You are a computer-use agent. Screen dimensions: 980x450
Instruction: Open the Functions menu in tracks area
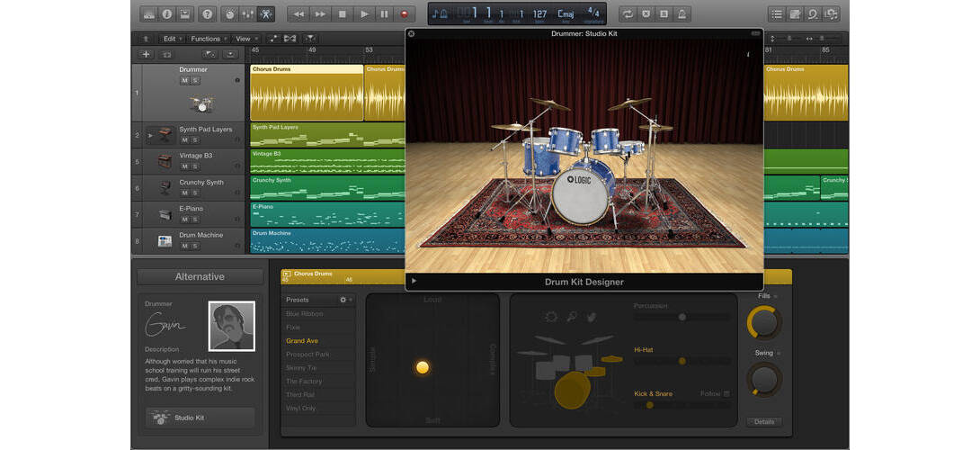[209, 38]
